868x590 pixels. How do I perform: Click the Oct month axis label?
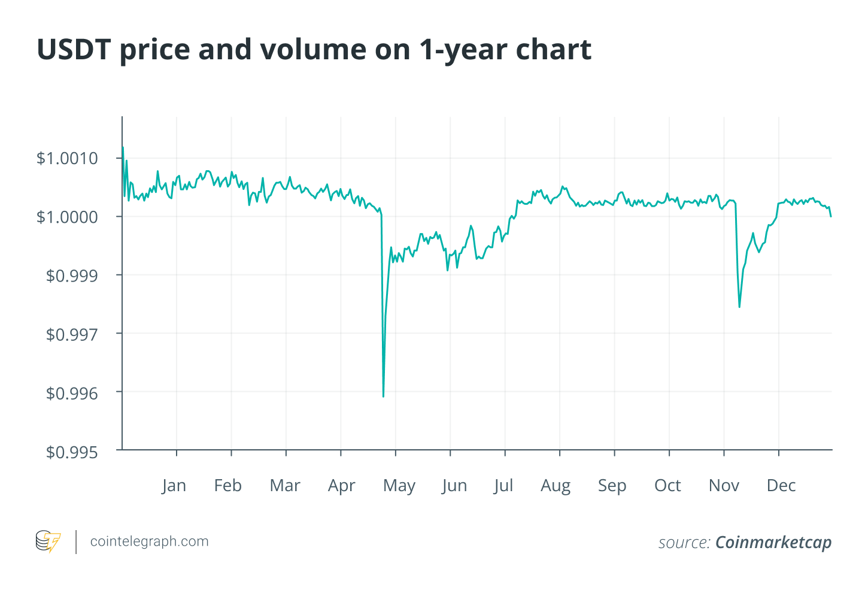click(667, 486)
